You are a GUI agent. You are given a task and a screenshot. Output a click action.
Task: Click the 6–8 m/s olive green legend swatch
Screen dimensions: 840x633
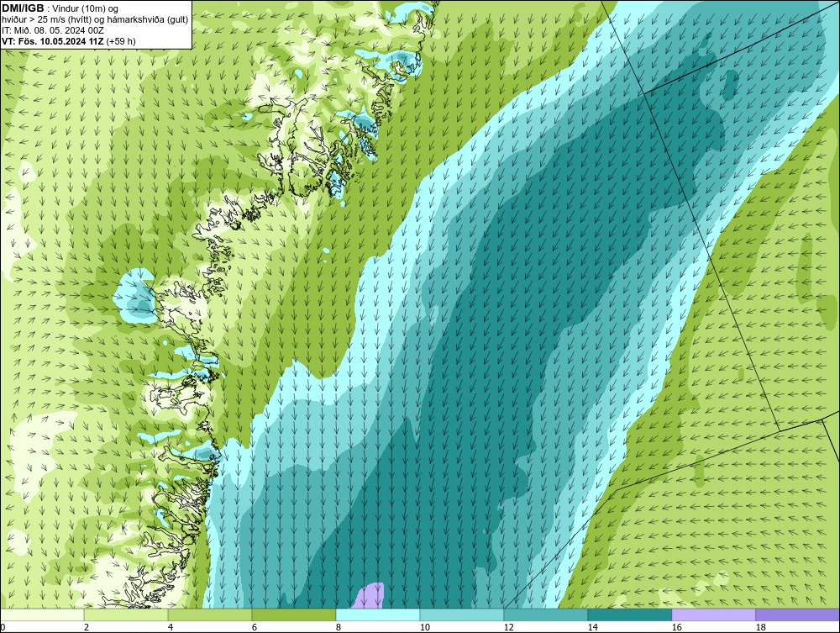tap(294, 615)
